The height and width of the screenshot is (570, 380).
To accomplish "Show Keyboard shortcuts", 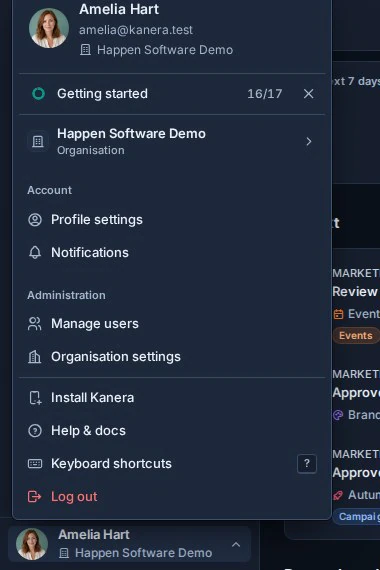I will pos(172,463).
